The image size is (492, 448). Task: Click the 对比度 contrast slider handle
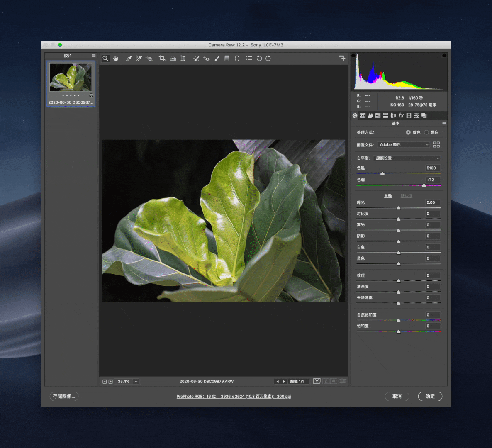[399, 219]
